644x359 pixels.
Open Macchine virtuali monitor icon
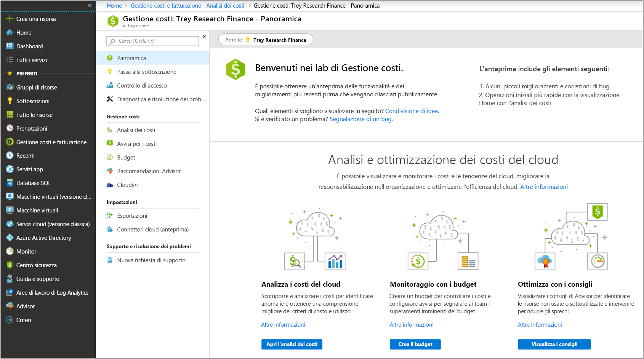coord(10,210)
